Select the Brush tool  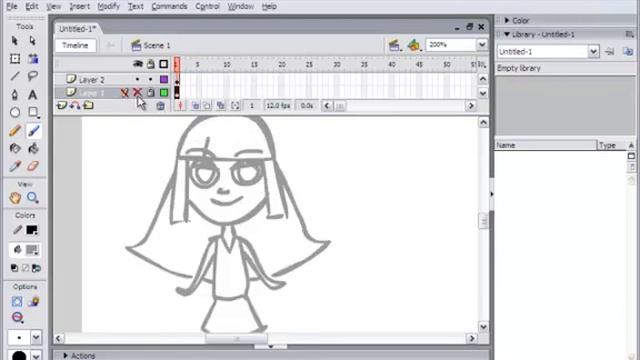pyautogui.click(x=33, y=131)
